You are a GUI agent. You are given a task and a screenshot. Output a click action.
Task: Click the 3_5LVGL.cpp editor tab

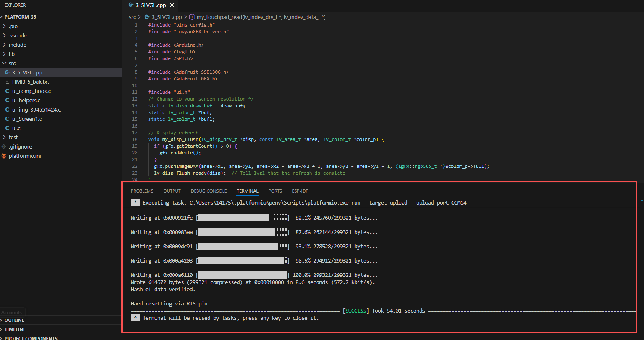pos(150,5)
